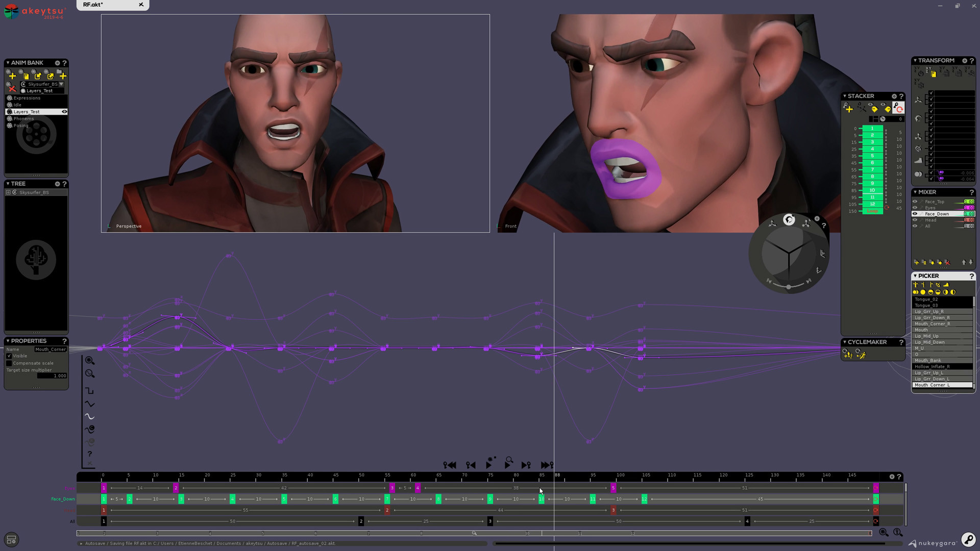Create a new animation with the plus icon
This screenshot has width=980, height=551.
pyautogui.click(x=12, y=76)
